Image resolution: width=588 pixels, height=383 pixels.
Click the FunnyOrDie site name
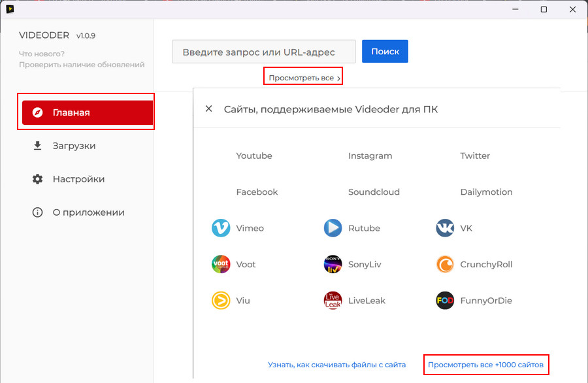[486, 301]
